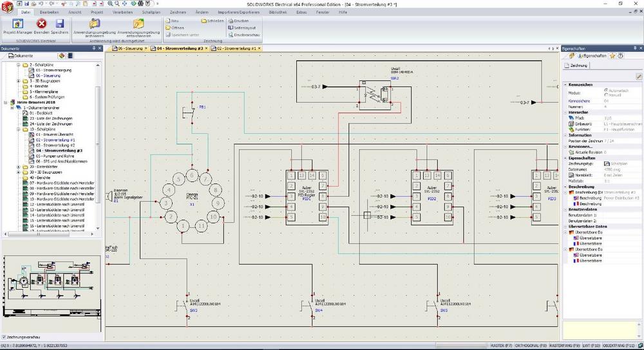Open the Bibliothek ribbon tab
Image resolution: width=644 pixels, height=350 pixels.
coord(278,12)
